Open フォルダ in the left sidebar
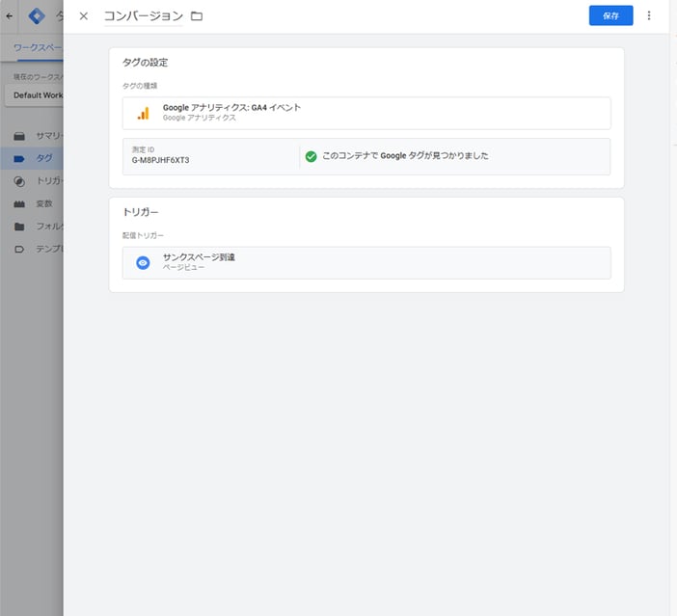This screenshot has width=677, height=616. pos(32,227)
